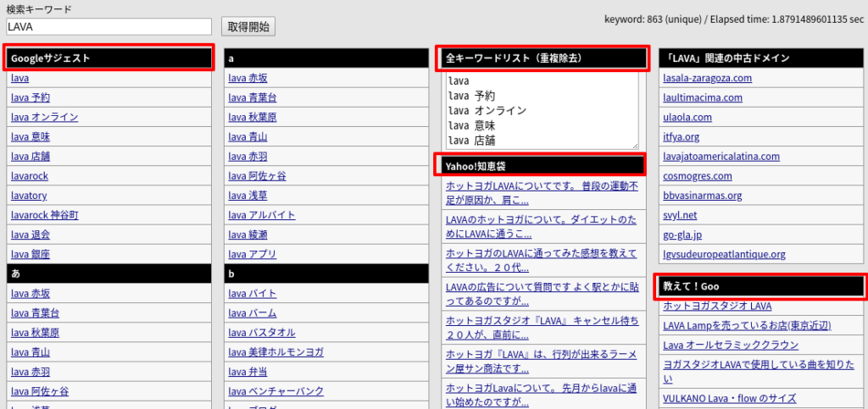Click the lgvsudeuropeatlantique.org link

coord(724,254)
